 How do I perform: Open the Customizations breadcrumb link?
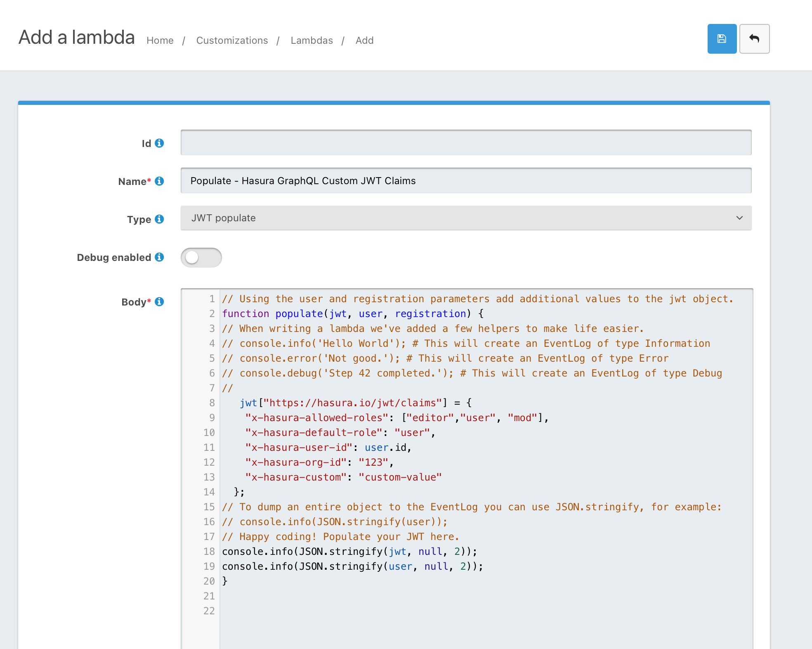[232, 40]
